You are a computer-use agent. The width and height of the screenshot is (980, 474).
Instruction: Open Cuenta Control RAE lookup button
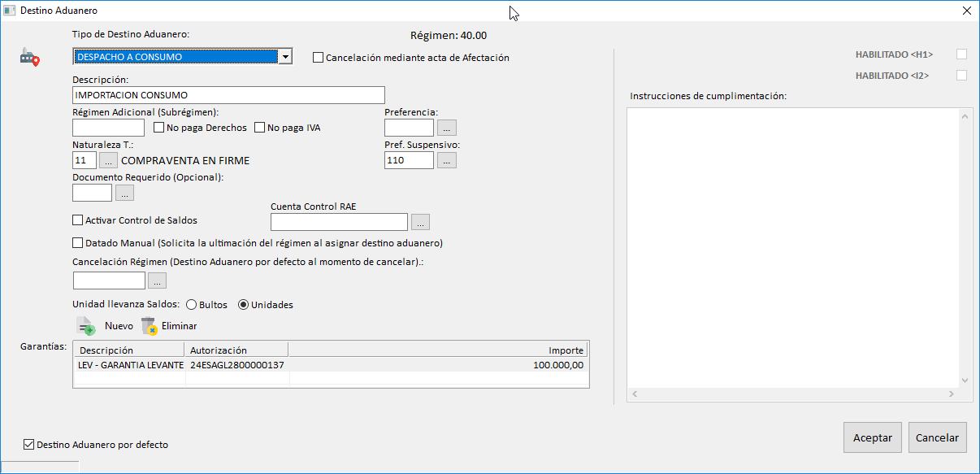coord(420,222)
